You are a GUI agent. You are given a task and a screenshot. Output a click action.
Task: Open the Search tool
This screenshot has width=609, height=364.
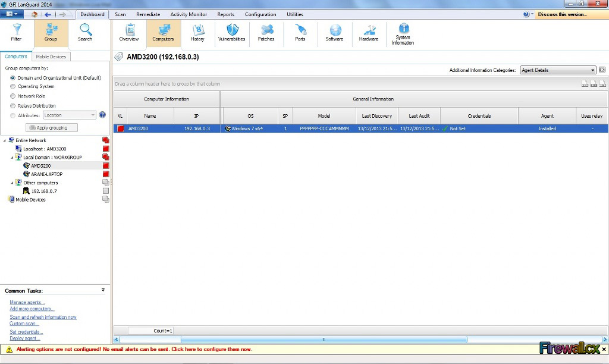click(85, 33)
